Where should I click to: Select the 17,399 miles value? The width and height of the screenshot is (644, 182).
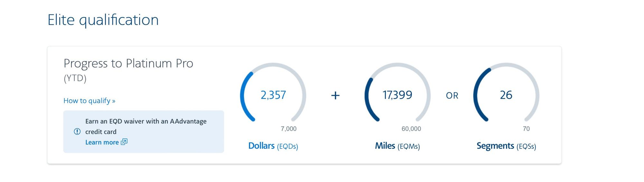pyautogui.click(x=397, y=95)
